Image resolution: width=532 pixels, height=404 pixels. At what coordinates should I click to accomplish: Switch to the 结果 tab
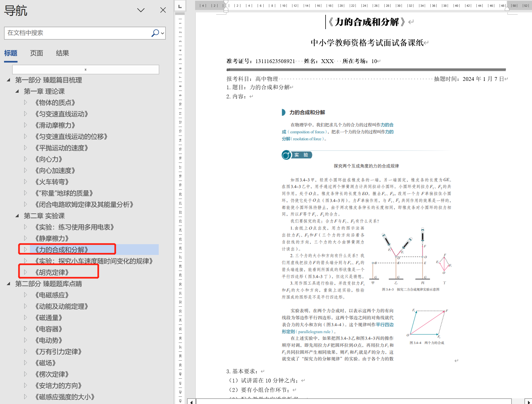[x=62, y=53]
